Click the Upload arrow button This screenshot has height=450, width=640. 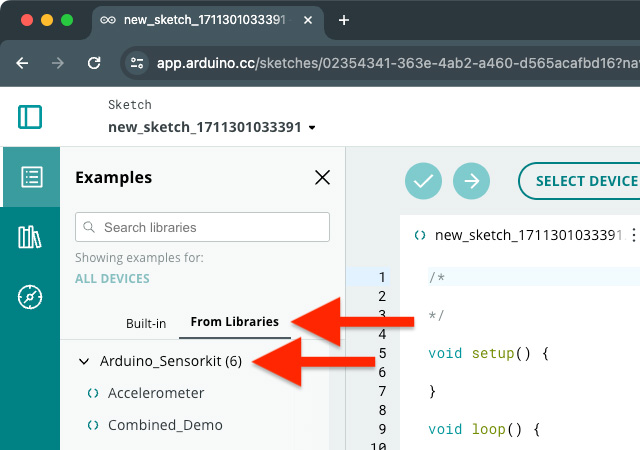click(471, 181)
